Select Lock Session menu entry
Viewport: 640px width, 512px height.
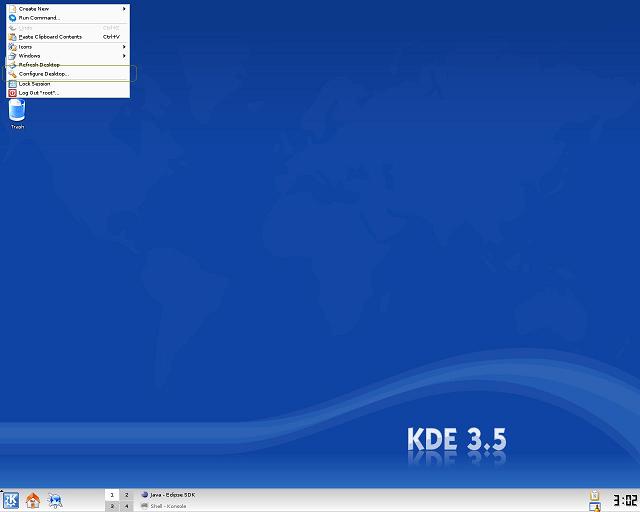(68, 84)
